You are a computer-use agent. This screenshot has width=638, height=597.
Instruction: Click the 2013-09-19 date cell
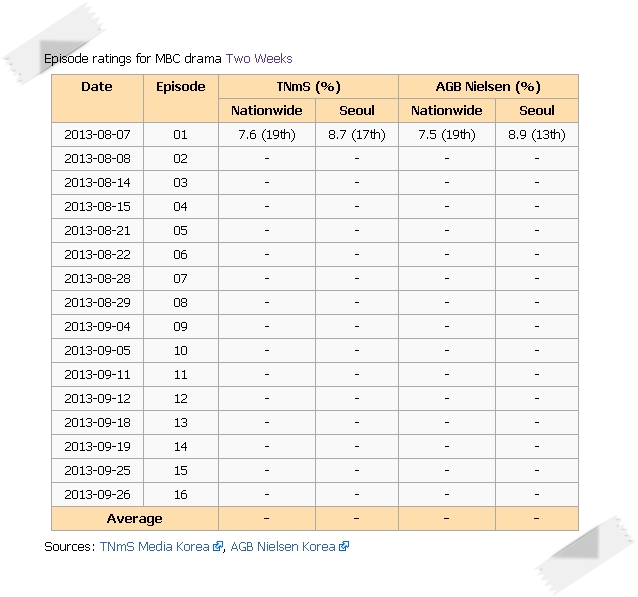point(97,447)
